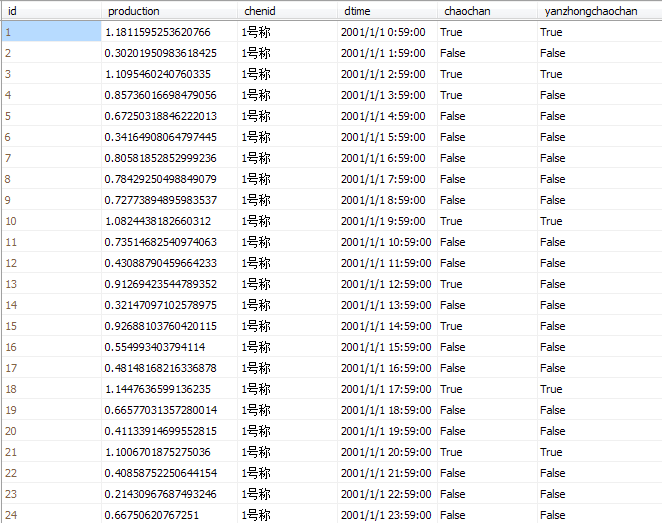Select dtime cell 2001/1/1 13:59:00
The height and width of the screenshot is (523, 662).
386,305
